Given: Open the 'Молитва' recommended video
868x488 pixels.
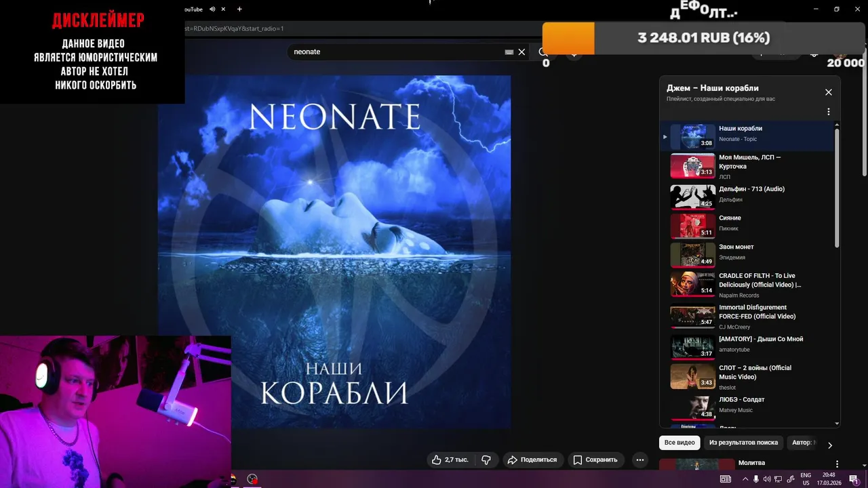Looking at the screenshot, I should click(x=751, y=463).
